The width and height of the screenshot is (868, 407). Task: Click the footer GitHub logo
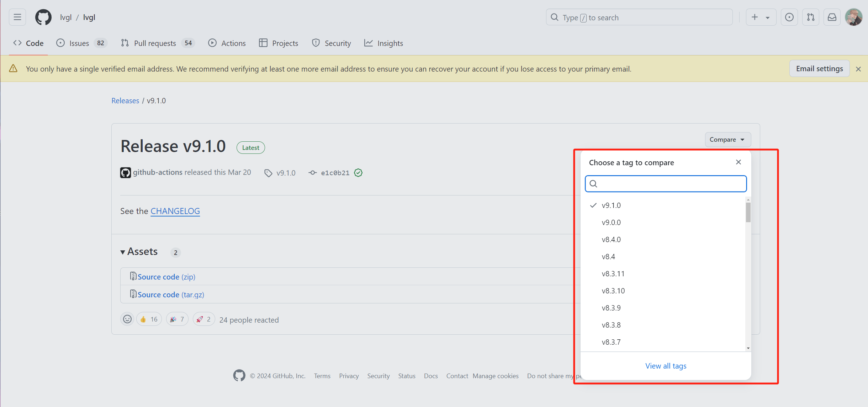(x=239, y=375)
